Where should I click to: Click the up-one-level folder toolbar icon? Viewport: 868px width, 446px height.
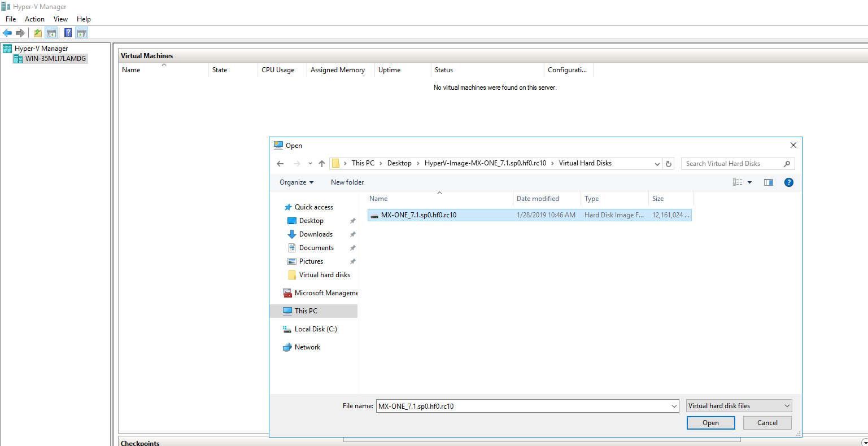pyautogui.click(x=37, y=33)
